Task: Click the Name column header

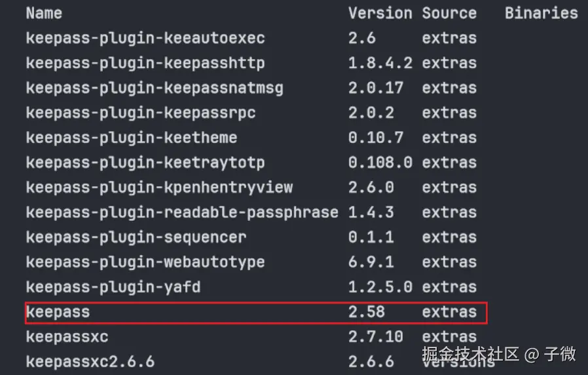Action: [x=44, y=13]
